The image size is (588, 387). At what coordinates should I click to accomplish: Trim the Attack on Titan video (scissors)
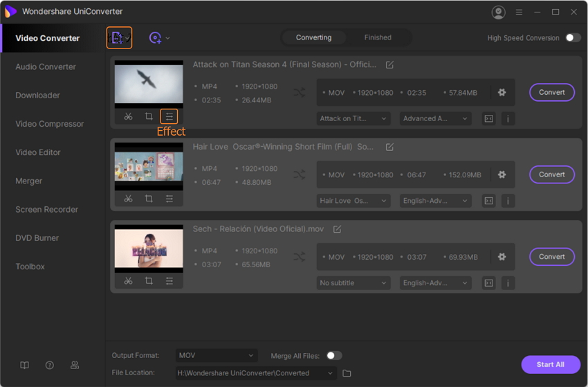(128, 116)
